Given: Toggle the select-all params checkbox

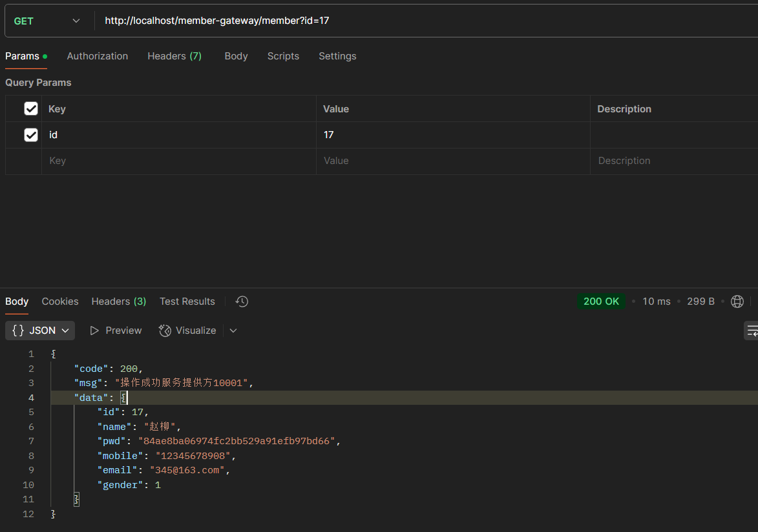Looking at the screenshot, I should [31, 108].
